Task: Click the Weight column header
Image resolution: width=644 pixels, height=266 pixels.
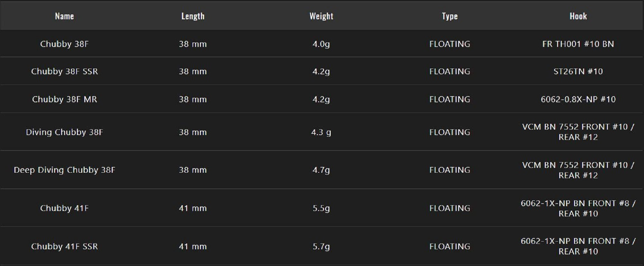Action: [321, 16]
